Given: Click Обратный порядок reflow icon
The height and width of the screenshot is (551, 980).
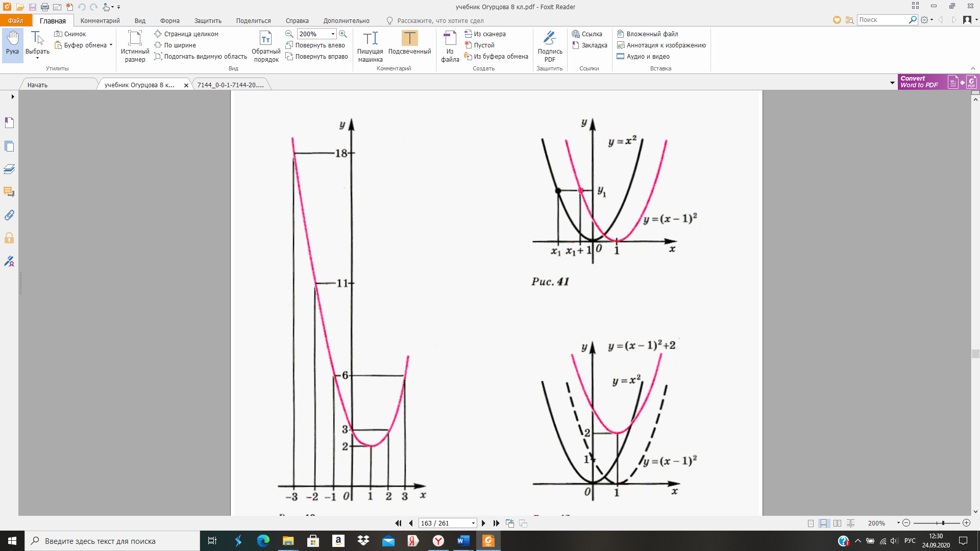Looking at the screenshot, I should click(x=266, y=46).
